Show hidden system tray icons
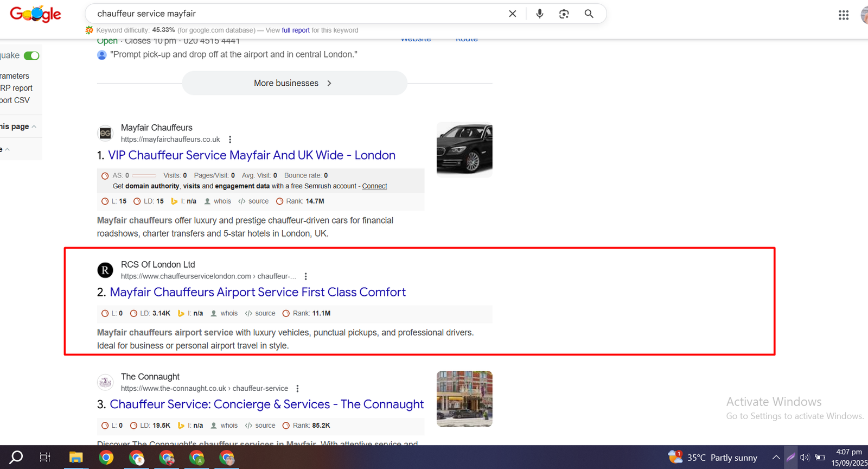Image resolution: width=868 pixels, height=469 pixels. (x=776, y=458)
